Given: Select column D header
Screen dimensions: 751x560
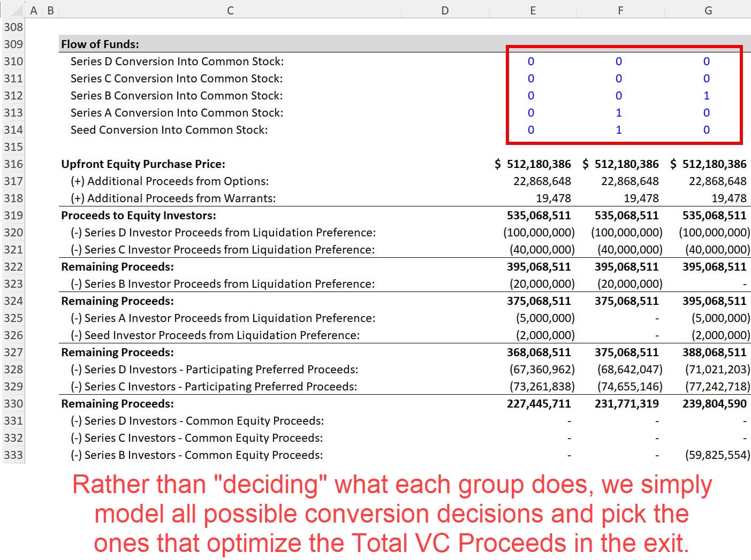Looking at the screenshot, I should (x=444, y=10).
